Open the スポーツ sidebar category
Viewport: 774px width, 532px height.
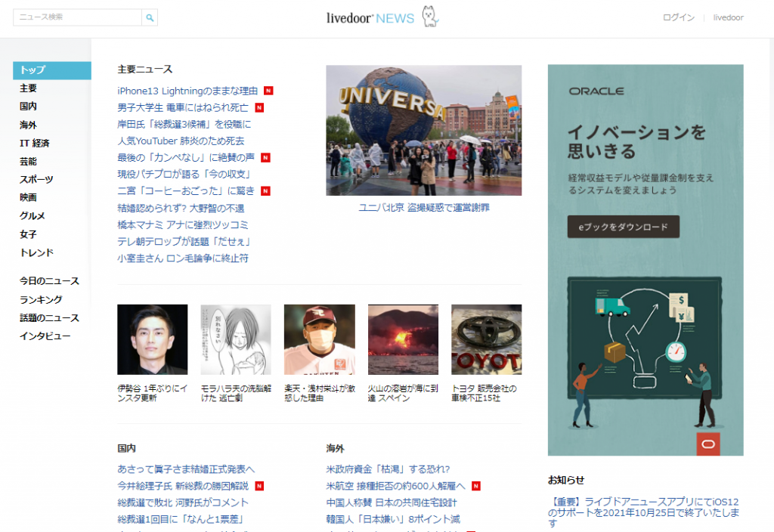point(36,179)
